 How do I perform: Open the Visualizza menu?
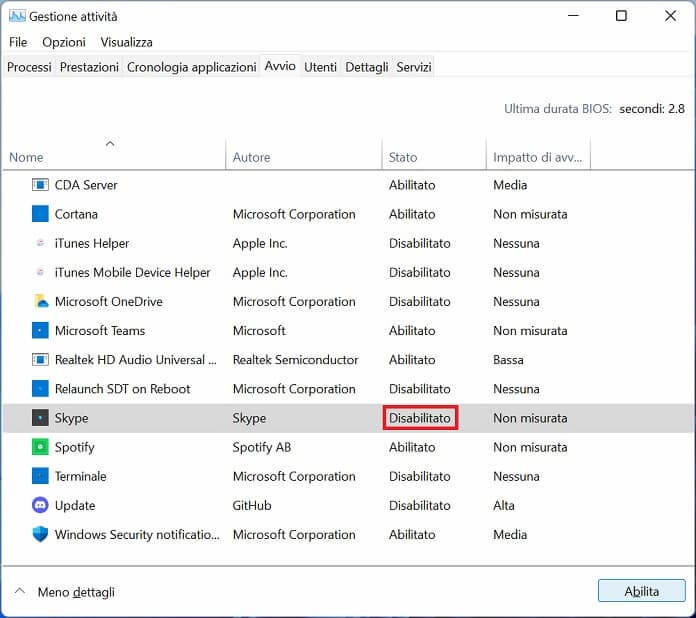click(x=127, y=42)
